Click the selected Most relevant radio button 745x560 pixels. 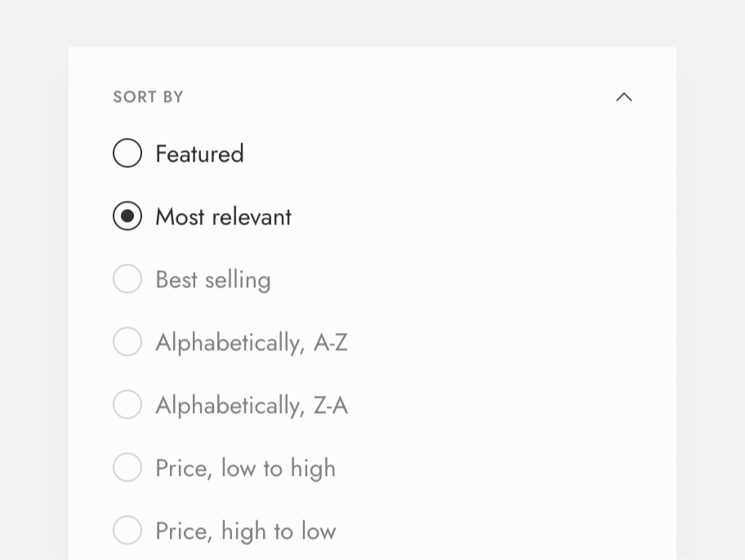[x=127, y=216]
